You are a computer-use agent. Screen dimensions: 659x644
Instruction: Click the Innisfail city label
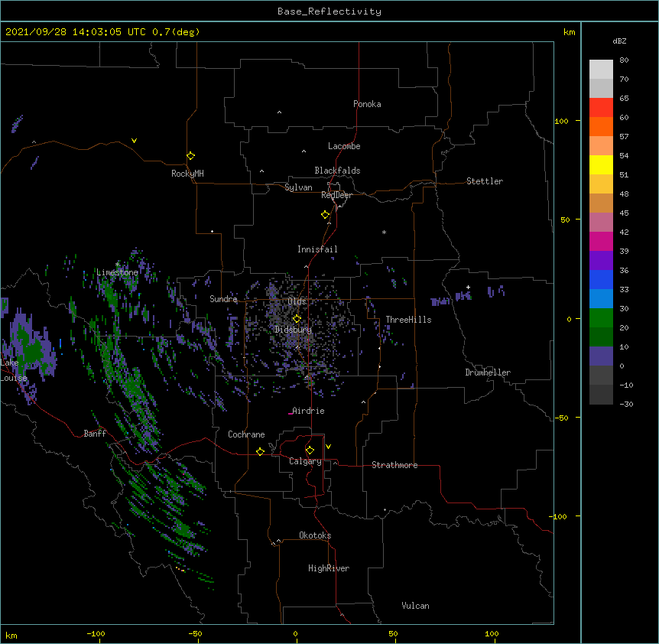[x=317, y=249]
